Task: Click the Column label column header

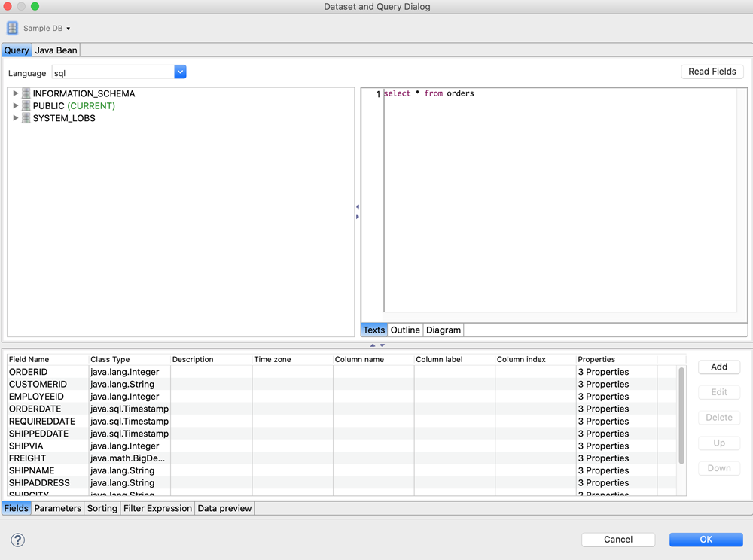Action: coord(454,360)
